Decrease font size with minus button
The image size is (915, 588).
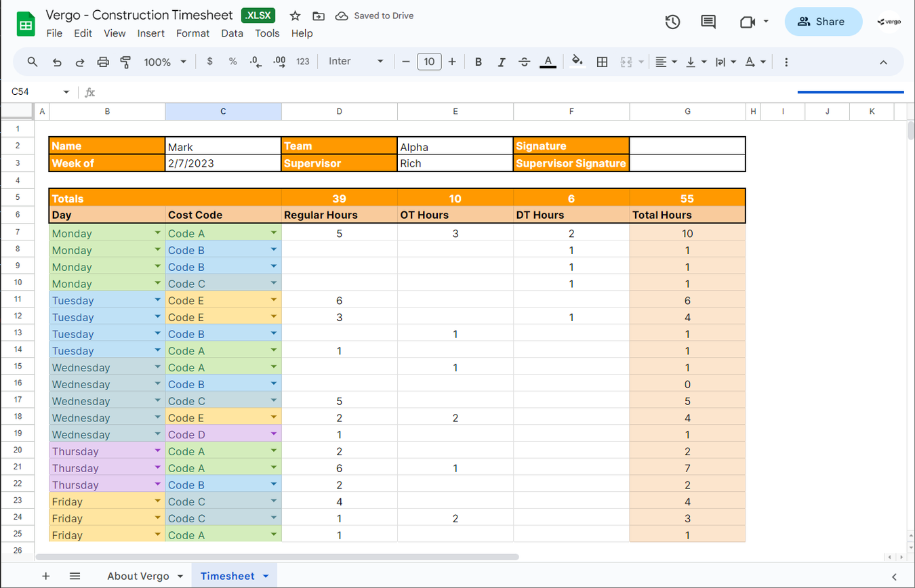(x=406, y=62)
